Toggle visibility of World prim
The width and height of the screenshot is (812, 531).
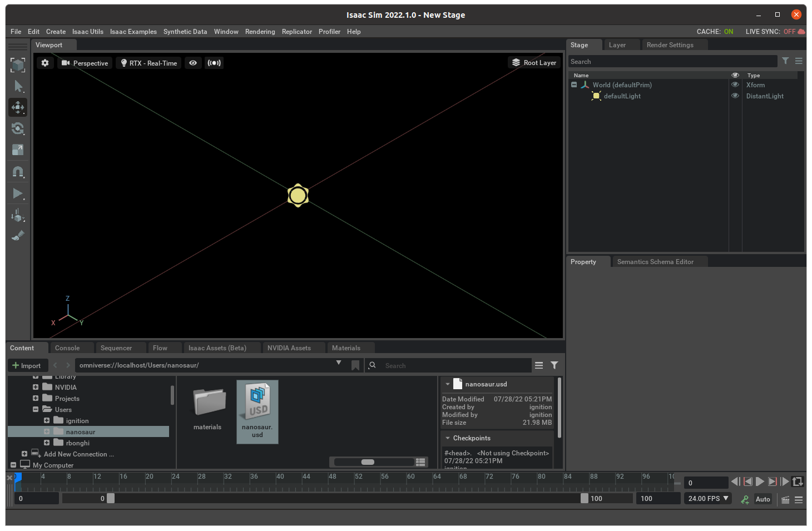(735, 85)
